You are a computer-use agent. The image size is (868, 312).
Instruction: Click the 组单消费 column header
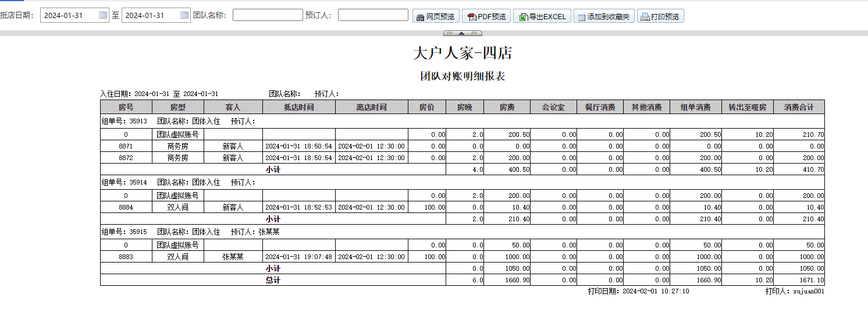tap(696, 107)
